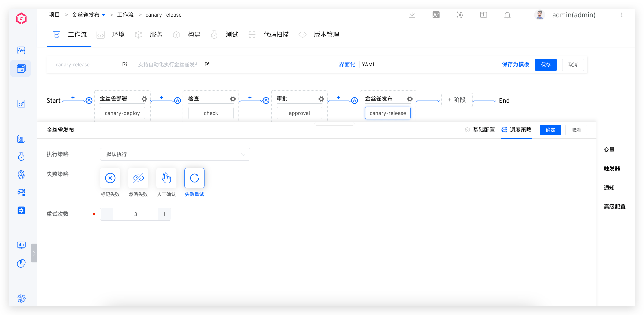Expand the 金丝雀发布 project dropdown arrow
Viewport: 644px width, 315px height.
103,15
